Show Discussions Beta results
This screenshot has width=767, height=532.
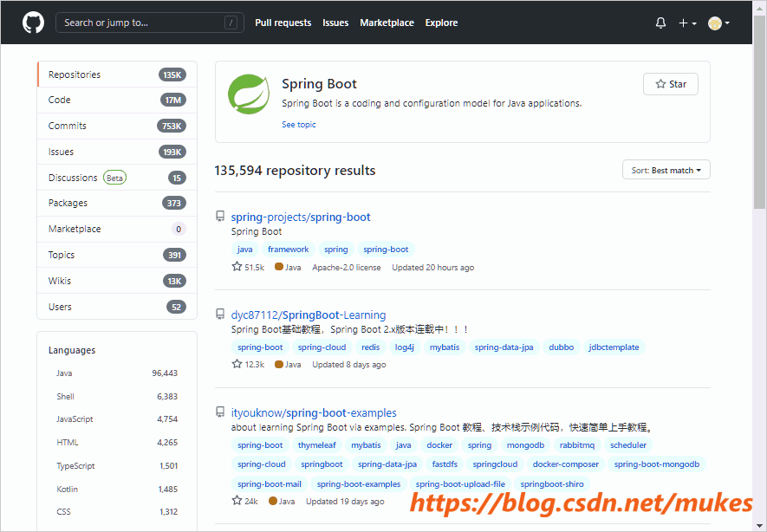point(117,178)
